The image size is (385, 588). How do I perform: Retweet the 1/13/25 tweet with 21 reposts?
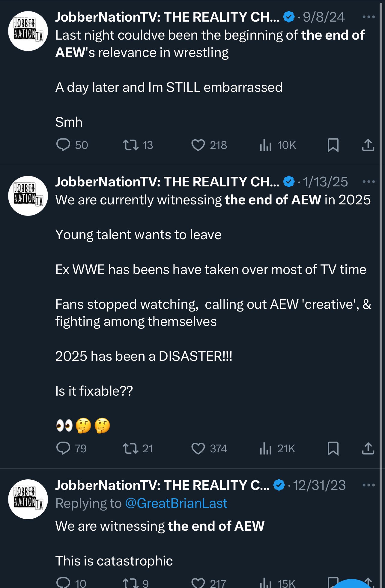click(131, 448)
